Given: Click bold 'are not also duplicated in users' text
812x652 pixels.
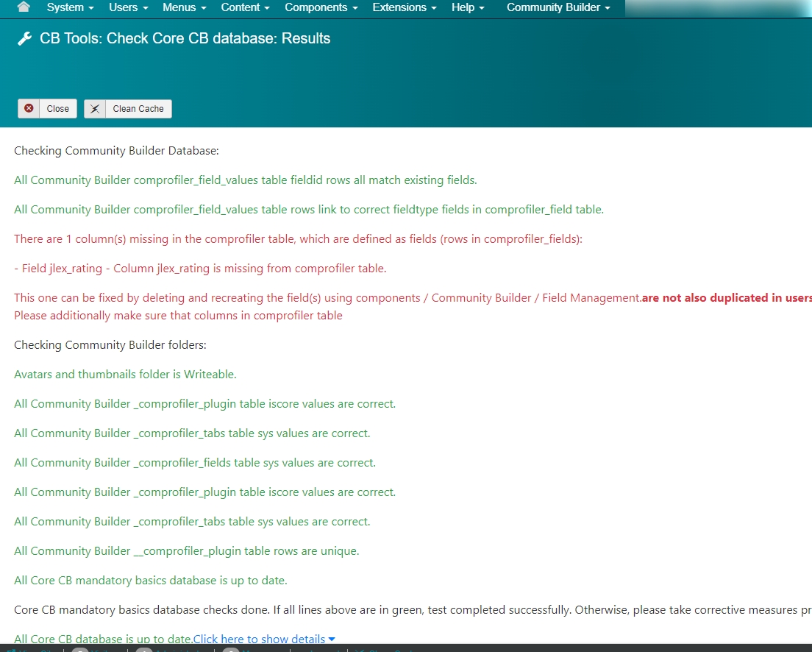Looking at the screenshot, I should coord(727,298).
